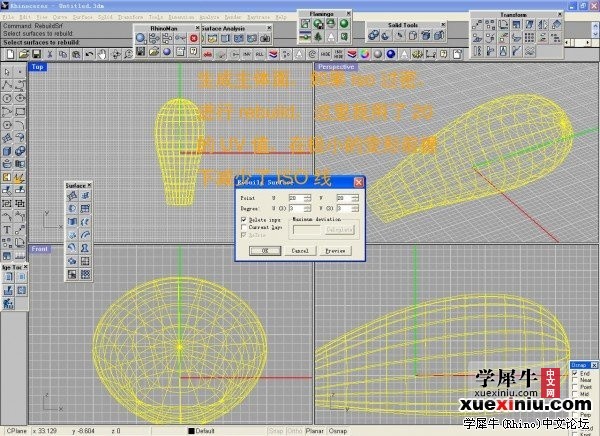600x436 pixels.
Task: Close the Rebuild Surface dialog
Action: click(x=358, y=182)
